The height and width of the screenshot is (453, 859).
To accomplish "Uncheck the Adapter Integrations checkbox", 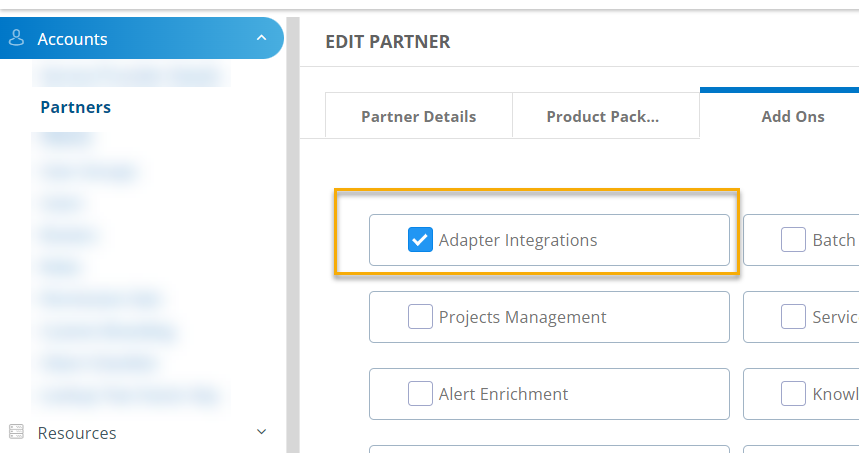I will pyautogui.click(x=420, y=240).
